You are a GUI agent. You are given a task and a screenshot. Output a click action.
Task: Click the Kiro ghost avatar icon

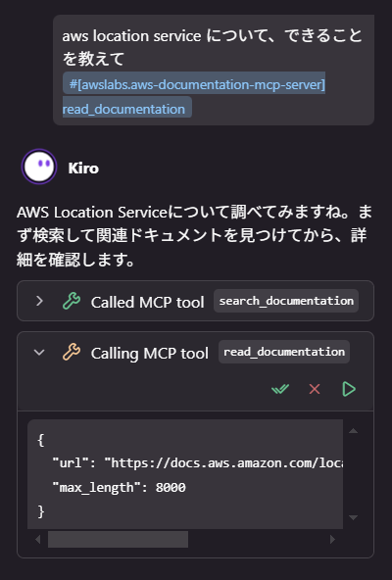tap(39, 167)
